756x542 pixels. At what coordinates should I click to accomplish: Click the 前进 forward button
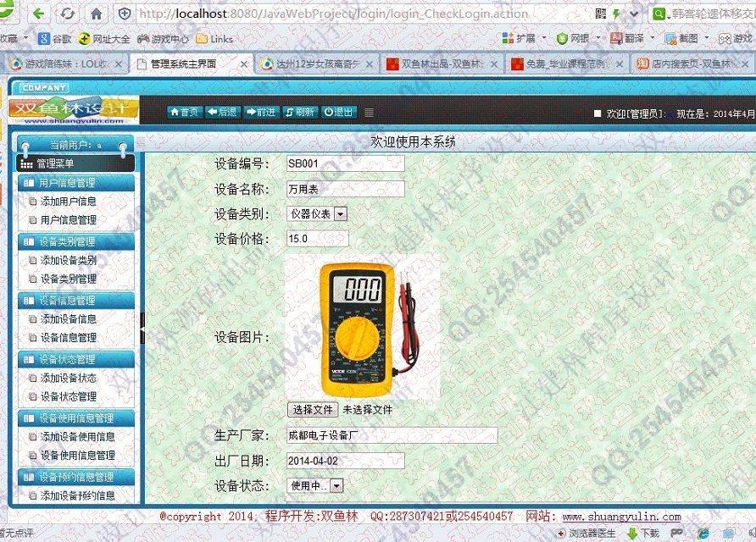pyautogui.click(x=261, y=112)
